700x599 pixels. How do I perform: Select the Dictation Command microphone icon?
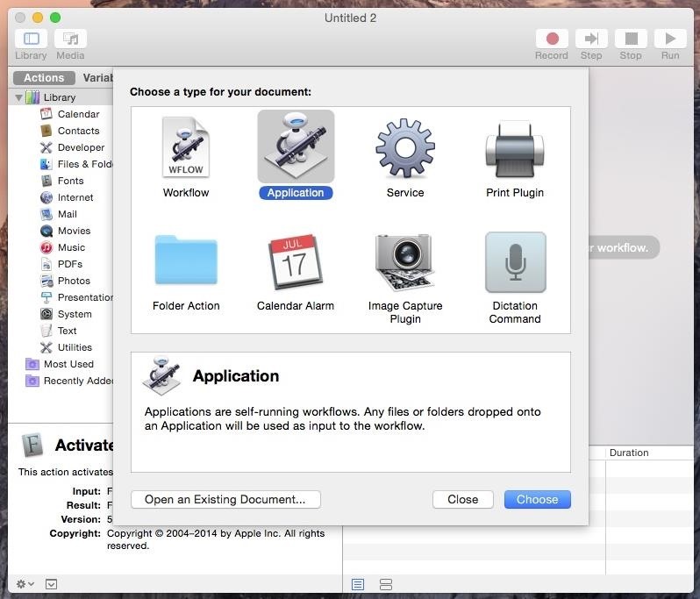coord(515,262)
